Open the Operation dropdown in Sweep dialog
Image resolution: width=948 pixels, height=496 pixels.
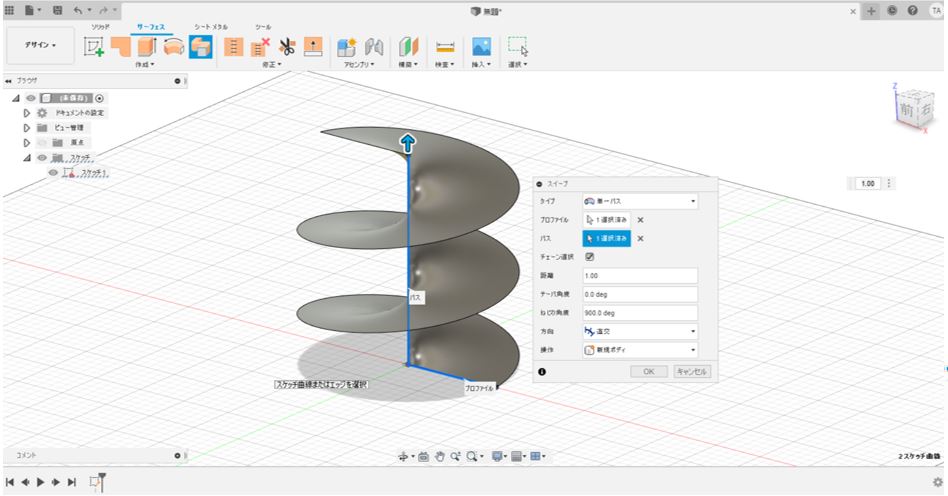640,350
